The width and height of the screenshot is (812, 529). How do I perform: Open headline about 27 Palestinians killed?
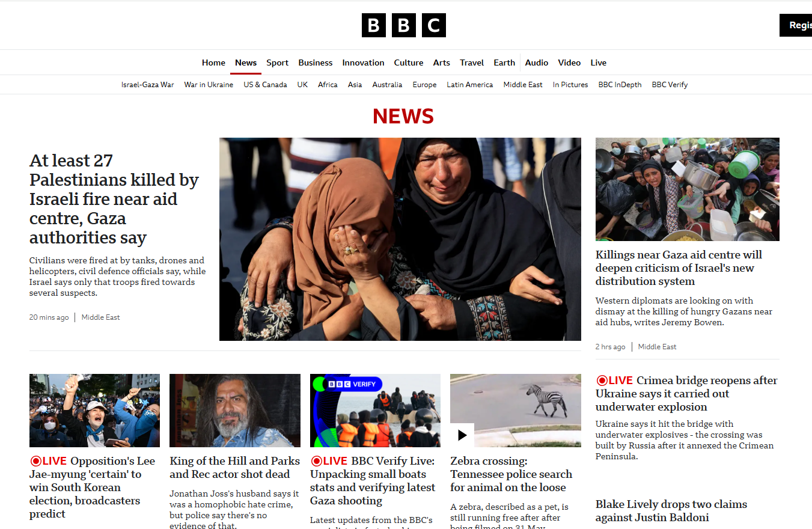coord(114,199)
